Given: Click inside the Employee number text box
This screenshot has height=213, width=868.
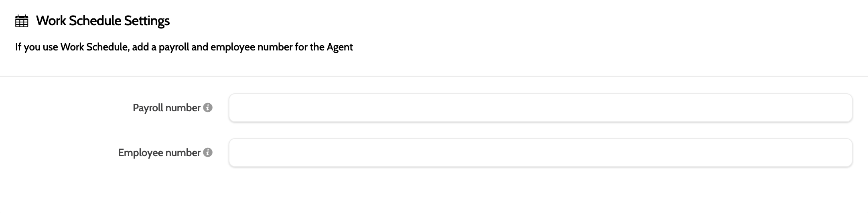Looking at the screenshot, I should [540, 153].
